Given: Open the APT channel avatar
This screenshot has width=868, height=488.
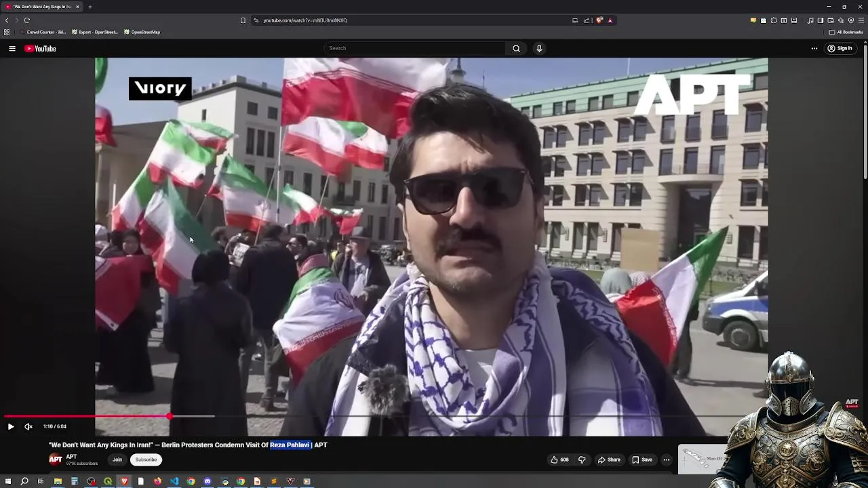Looking at the screenshot, I should pyautogui.click(x=56, y=460).
